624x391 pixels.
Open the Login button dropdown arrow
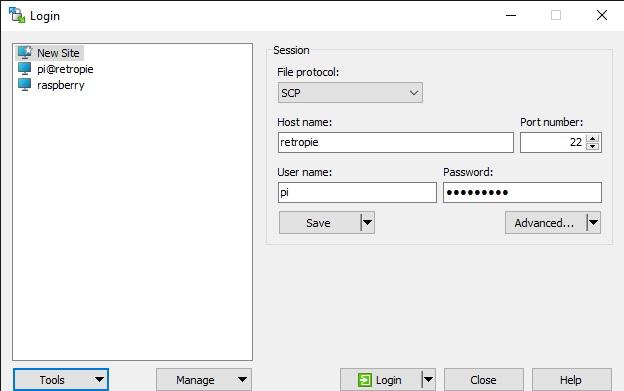tap(429, 380)
